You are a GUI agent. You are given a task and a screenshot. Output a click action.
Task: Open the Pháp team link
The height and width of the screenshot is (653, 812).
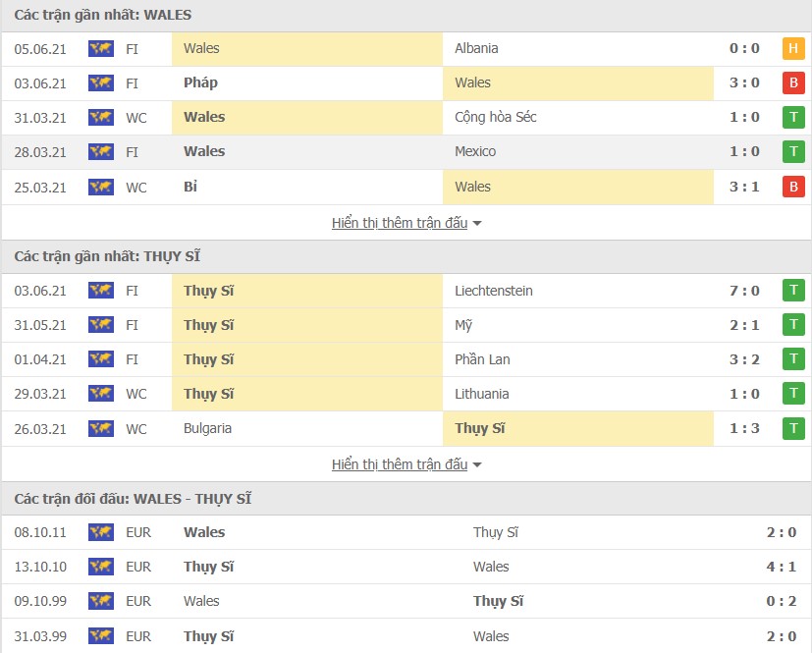coord(200,82)
